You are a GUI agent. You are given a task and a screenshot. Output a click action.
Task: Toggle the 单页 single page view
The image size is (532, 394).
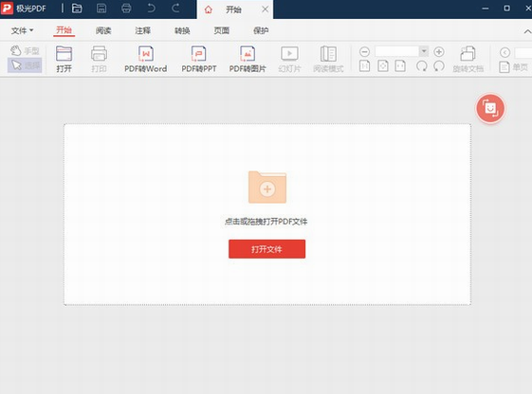pyautogui.click(x=514, y=67)
